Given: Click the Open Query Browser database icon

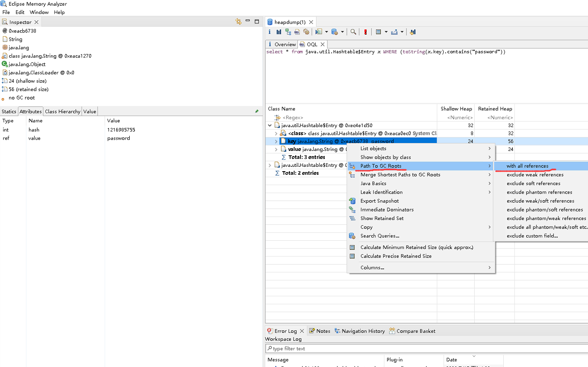Looking at the screenshot, I should point(335,32).
